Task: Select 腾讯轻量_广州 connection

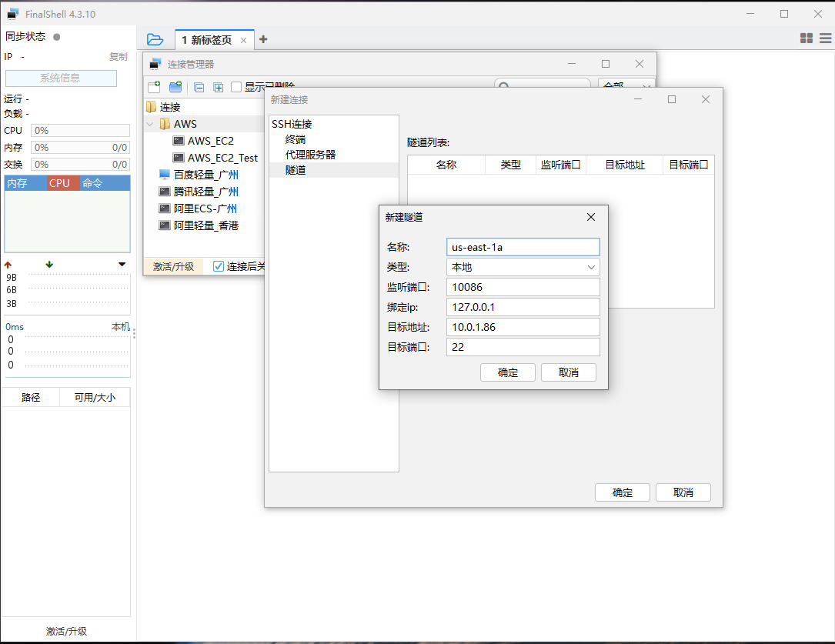Action: tap(205, 192)
